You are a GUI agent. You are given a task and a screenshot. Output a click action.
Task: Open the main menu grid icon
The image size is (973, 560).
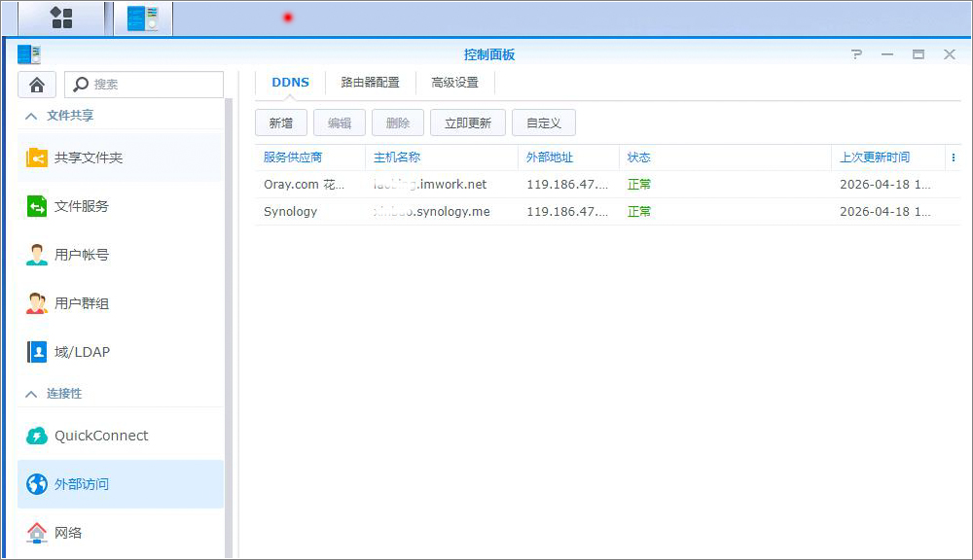pos(61,17)
